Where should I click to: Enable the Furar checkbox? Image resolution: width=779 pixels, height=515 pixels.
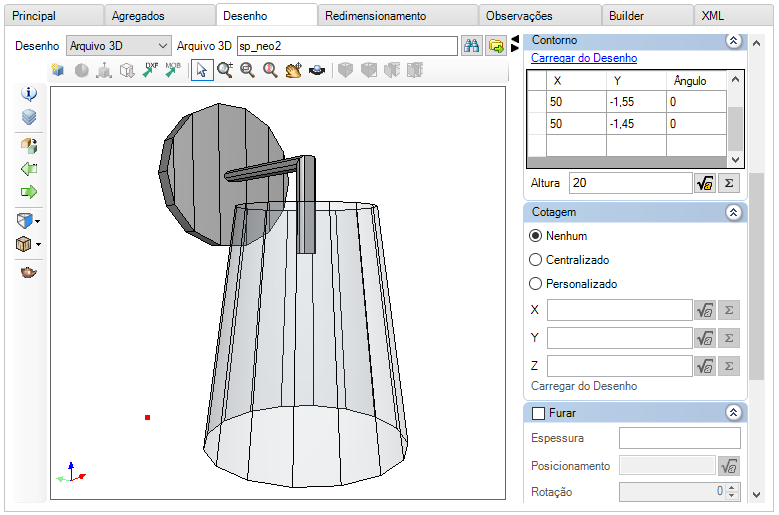(539, 413)
